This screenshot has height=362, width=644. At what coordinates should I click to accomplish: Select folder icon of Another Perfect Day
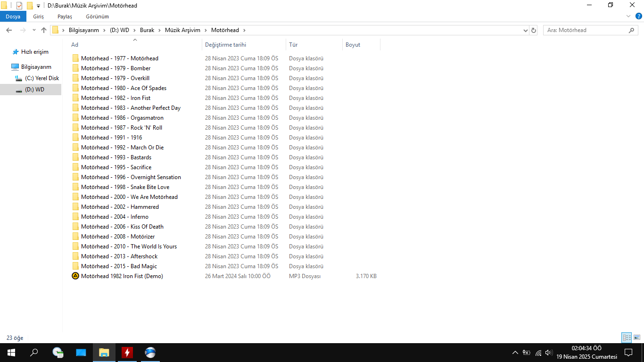[x=75, y=108]
